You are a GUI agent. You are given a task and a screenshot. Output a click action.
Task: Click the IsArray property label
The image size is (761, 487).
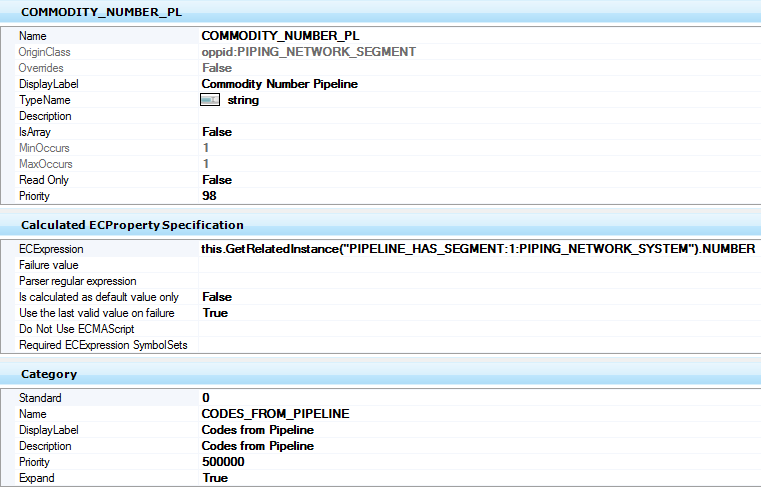click(34, 132)
